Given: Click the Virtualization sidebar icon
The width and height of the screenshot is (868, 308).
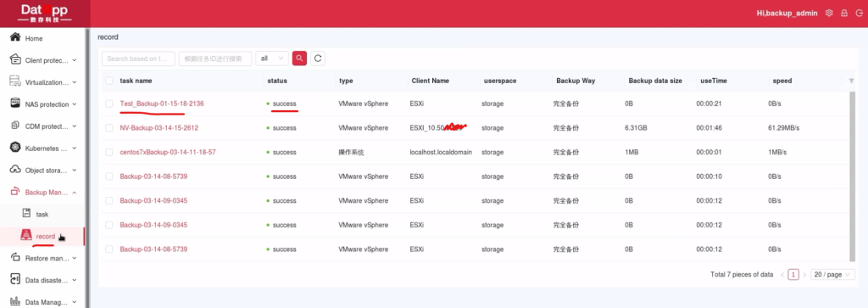Looking at the screenshot, I should tap(15, 82).
